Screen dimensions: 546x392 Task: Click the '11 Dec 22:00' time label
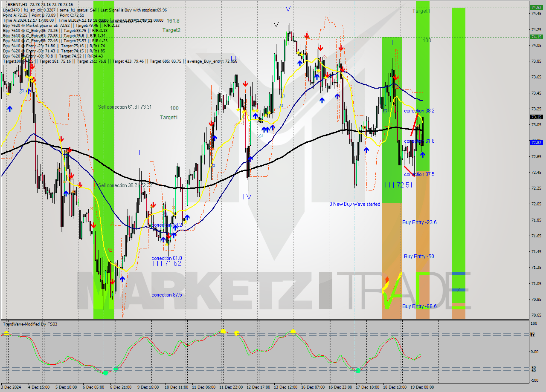click(231, 387)
